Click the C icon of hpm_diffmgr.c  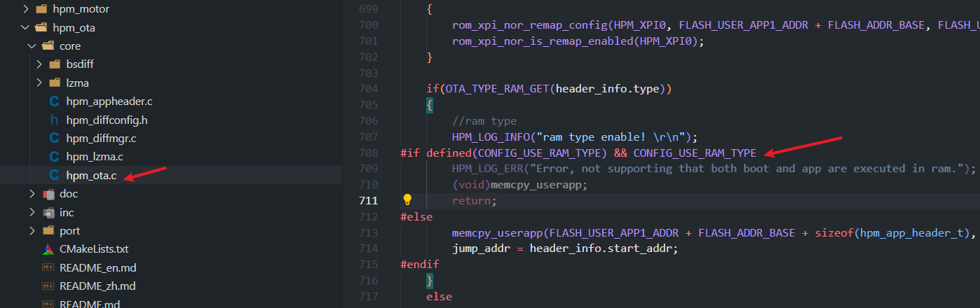(55, 138)
